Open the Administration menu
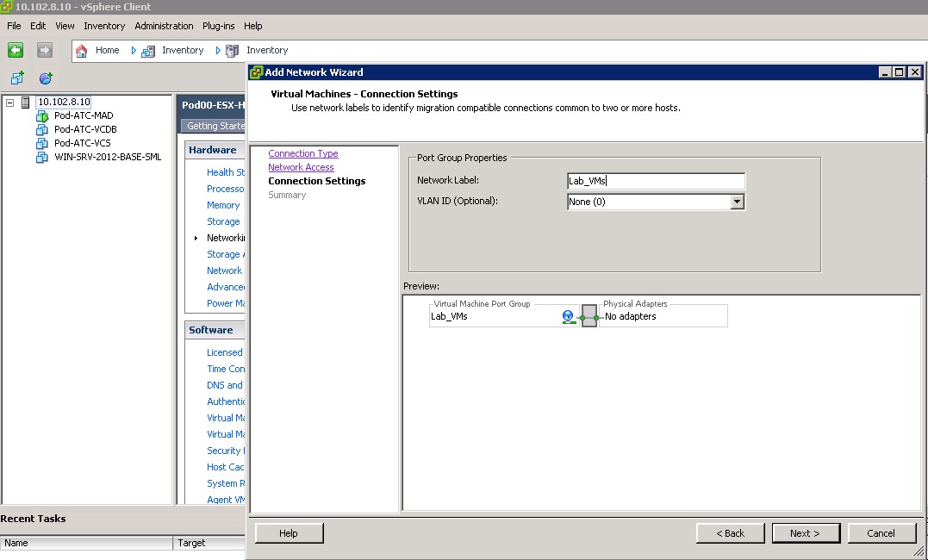This screenshot has height=560, width=928. coord(164,26)
